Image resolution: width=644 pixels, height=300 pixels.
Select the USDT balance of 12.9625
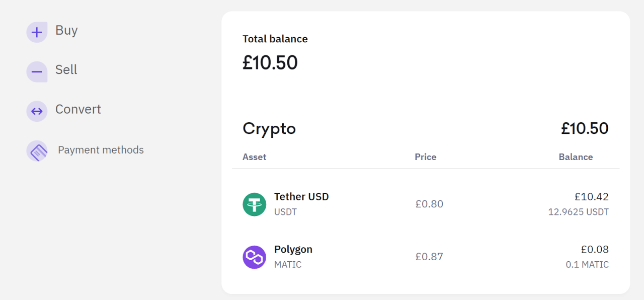click(x=578, y=212)
